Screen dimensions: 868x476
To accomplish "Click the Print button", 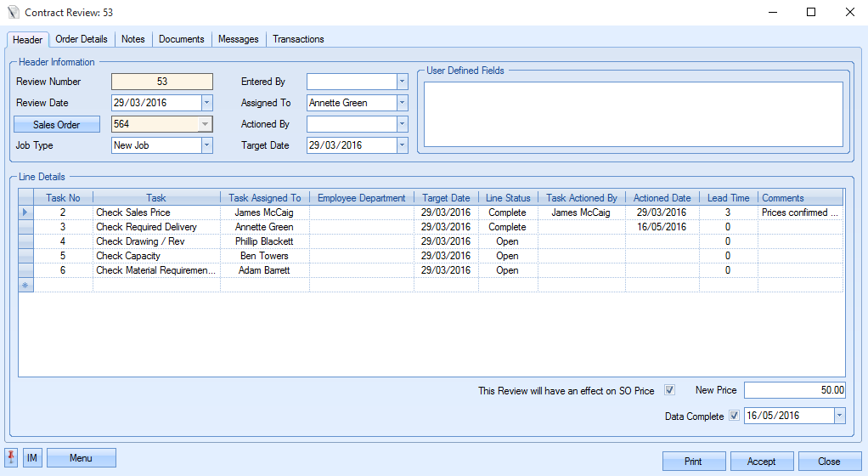I will [x=693, y=462].
